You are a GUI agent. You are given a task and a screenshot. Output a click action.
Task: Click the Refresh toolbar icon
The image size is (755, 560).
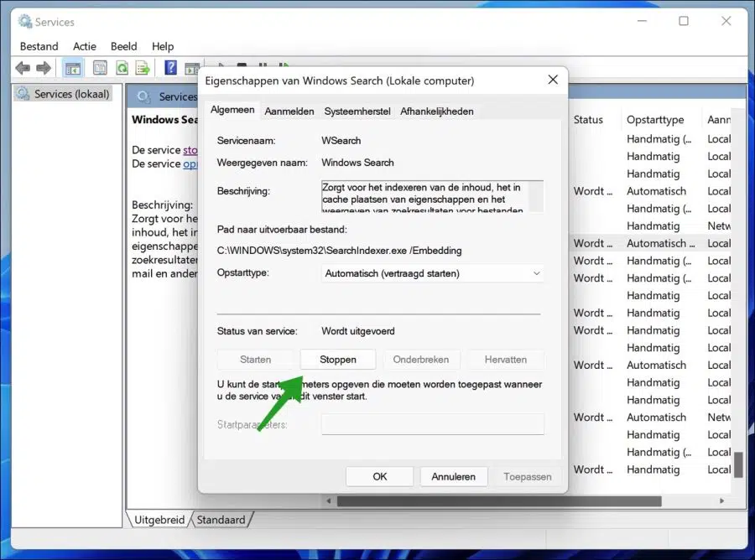click(122, 68)
